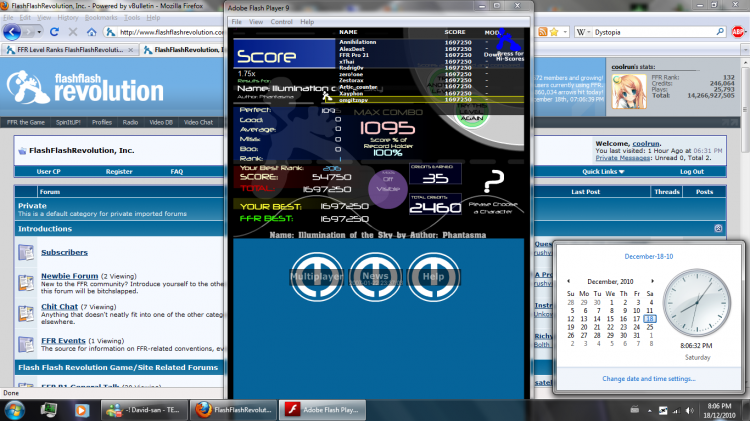Click the Adblock Plus ABP icon
Screen dimensions: 750x421
click(738, 32)
